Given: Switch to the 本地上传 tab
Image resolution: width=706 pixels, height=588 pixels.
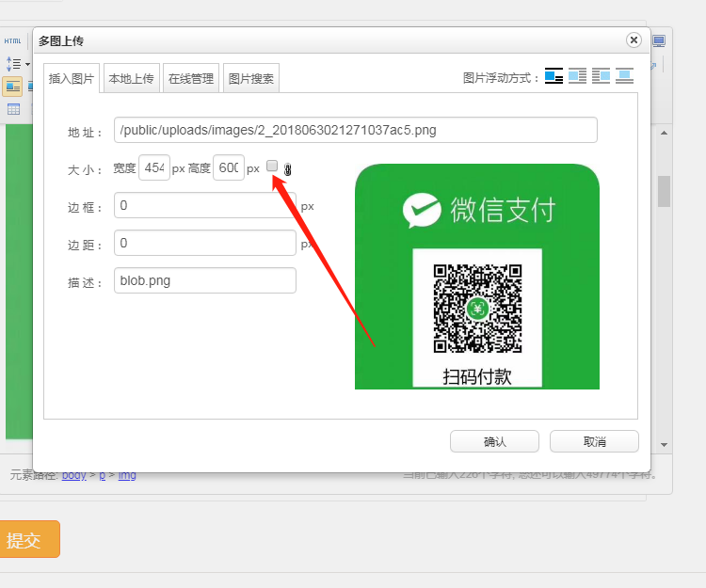Looking at the screenshot, I should pos(132,78).
